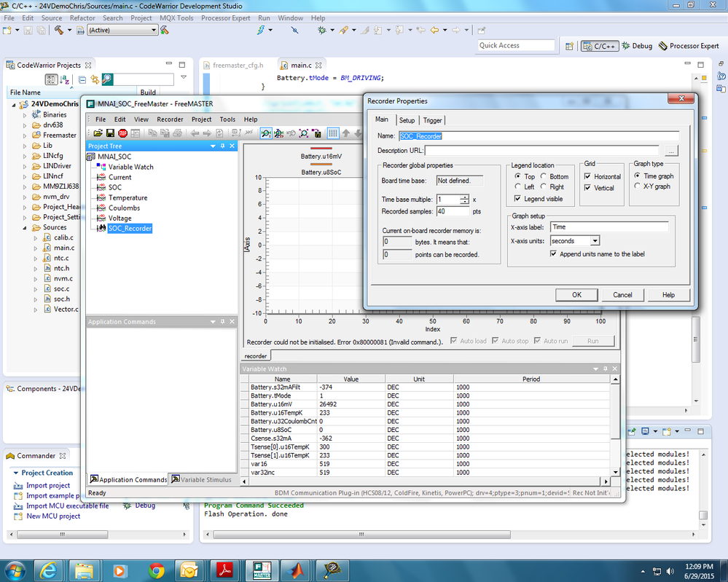Open Variable Watch panel dropdown arrow
Viewport: 728px width, 582px height.
pos(595,369)
